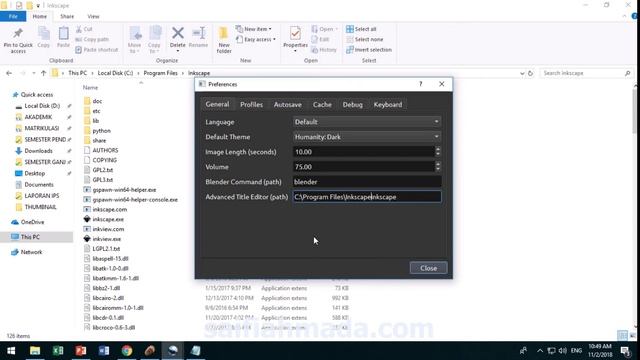The image size is (640, 360).
Task: Switch to the Cache tab
Action: click(x=322, y=104)
